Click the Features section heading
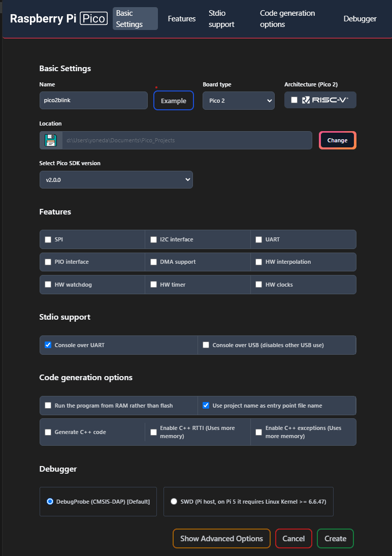The image size is (392, 556). (x=55, y=212)
